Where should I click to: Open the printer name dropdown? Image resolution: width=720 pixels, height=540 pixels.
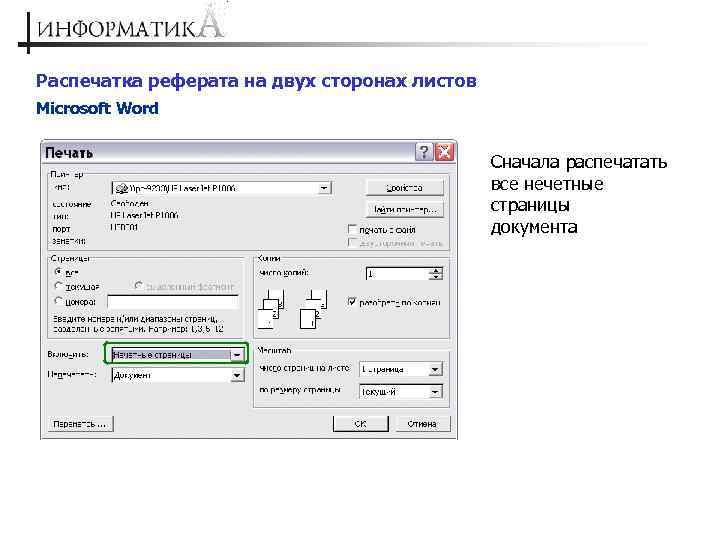coord(324,188)
